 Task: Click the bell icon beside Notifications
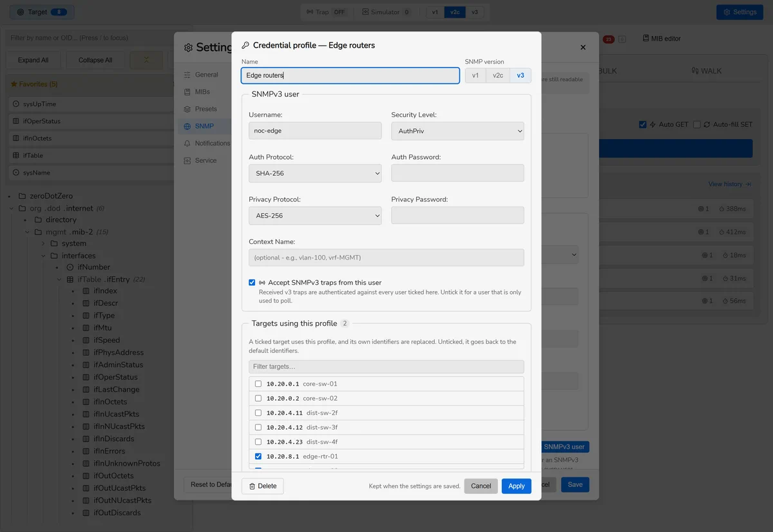tap(187, 144)
